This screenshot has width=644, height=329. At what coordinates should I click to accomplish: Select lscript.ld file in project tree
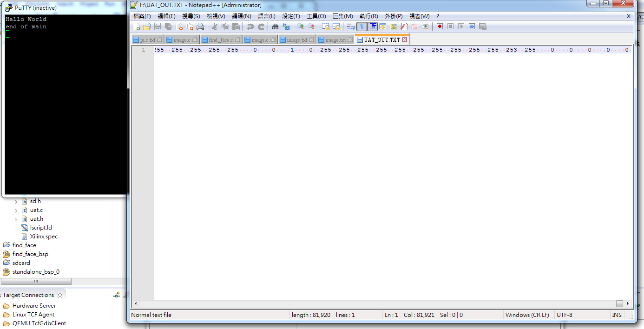click(41, 228)
